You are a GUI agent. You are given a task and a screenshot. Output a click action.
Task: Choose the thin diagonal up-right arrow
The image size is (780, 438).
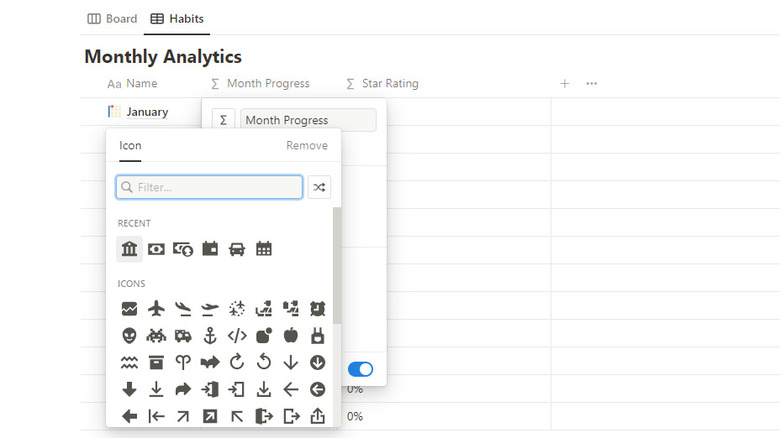183,416
